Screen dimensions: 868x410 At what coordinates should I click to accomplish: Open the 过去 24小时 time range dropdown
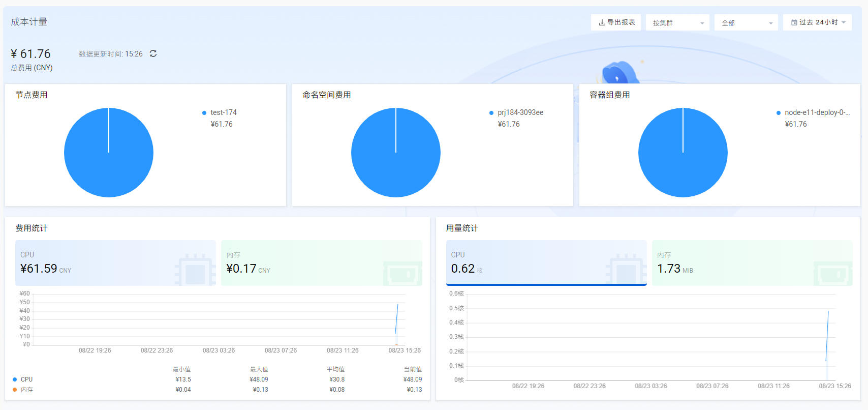pos(817,22)
